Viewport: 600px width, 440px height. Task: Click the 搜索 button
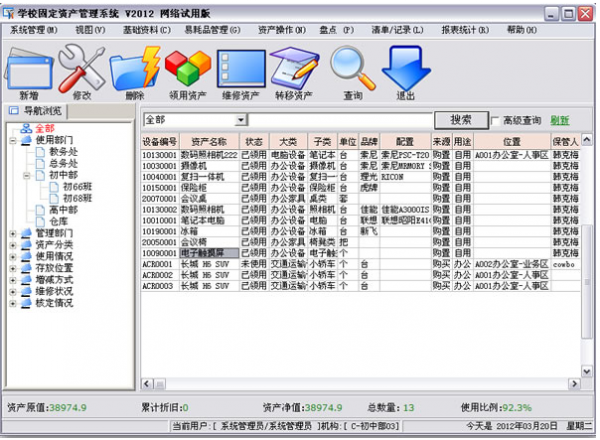click(461, 120)
